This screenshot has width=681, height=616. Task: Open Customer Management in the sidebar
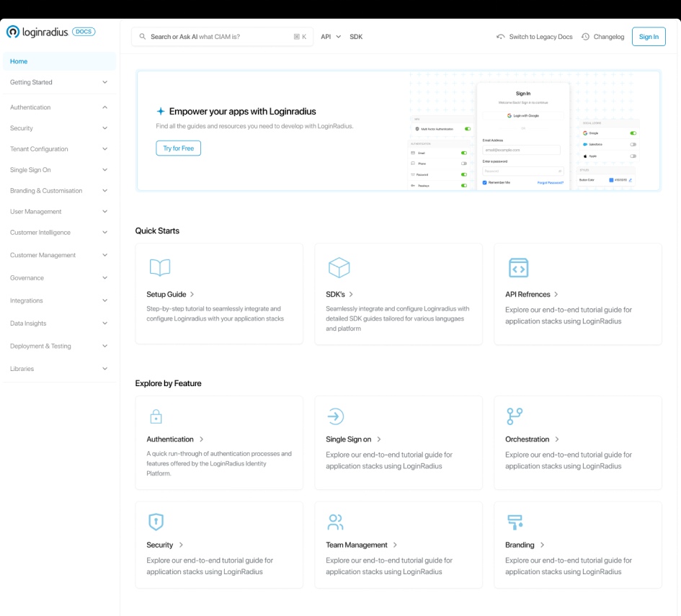(x=59, y=255)
